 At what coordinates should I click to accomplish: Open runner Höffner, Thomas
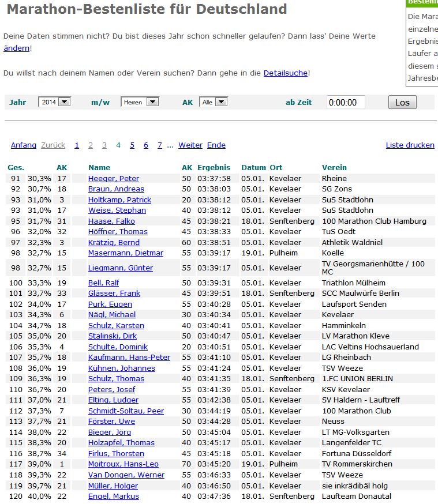click(x=118, y=231)
